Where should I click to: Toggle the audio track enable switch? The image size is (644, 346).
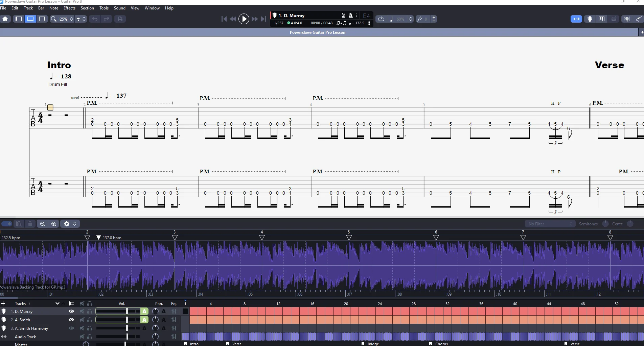[6, 224]
